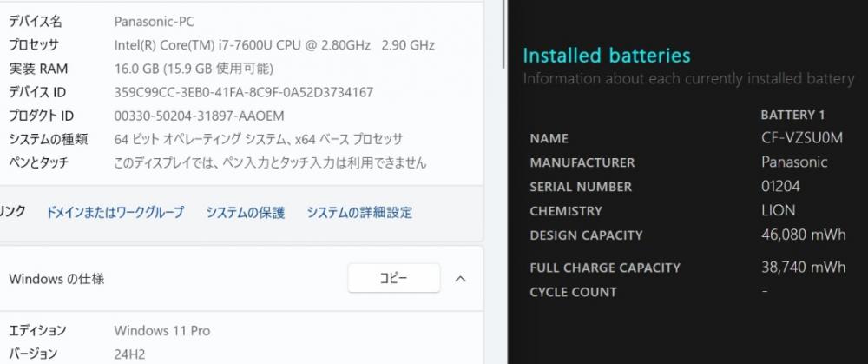
Task: Select the CF-VZSU0M battery name
Action: [x=801, y=138]
